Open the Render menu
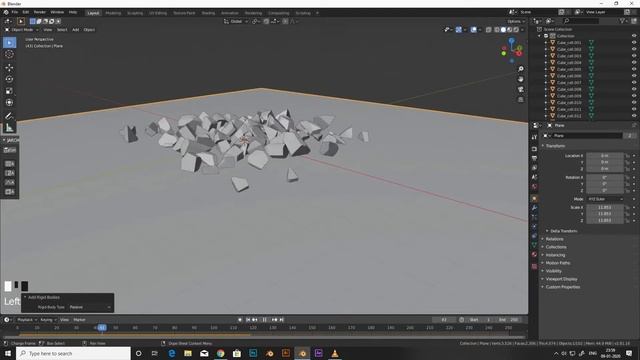Screen dimensions: 640x360 tap(40, 12)
